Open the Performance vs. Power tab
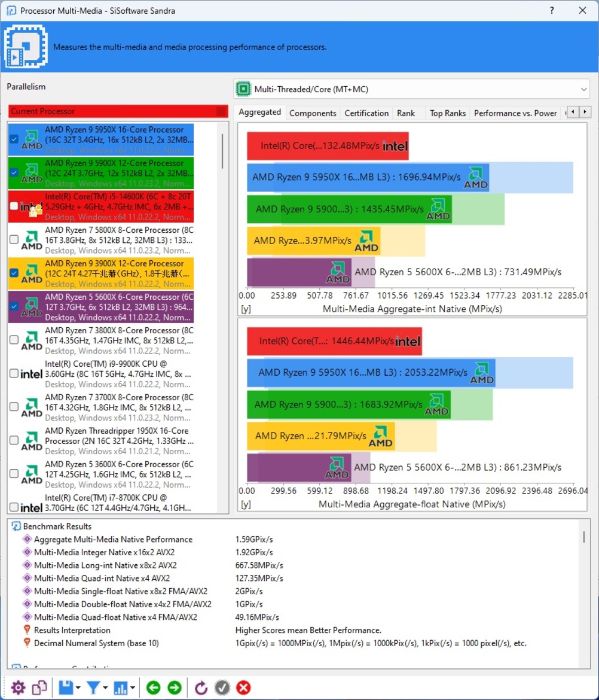Viewport: 599px width, 700px height. pyautogui.click(x=515, y=114)
